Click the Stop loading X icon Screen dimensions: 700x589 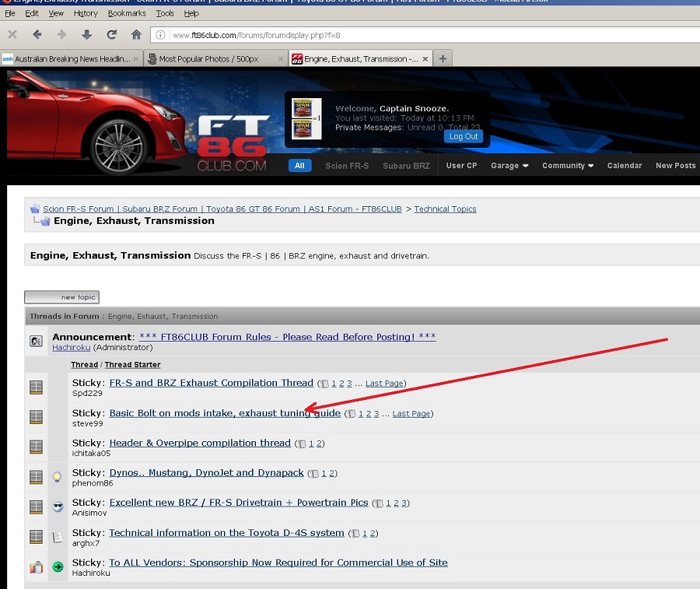12,35
